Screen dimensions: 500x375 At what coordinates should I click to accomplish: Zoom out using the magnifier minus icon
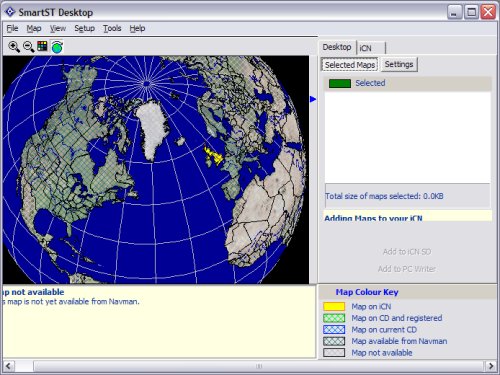pos(28,47)
